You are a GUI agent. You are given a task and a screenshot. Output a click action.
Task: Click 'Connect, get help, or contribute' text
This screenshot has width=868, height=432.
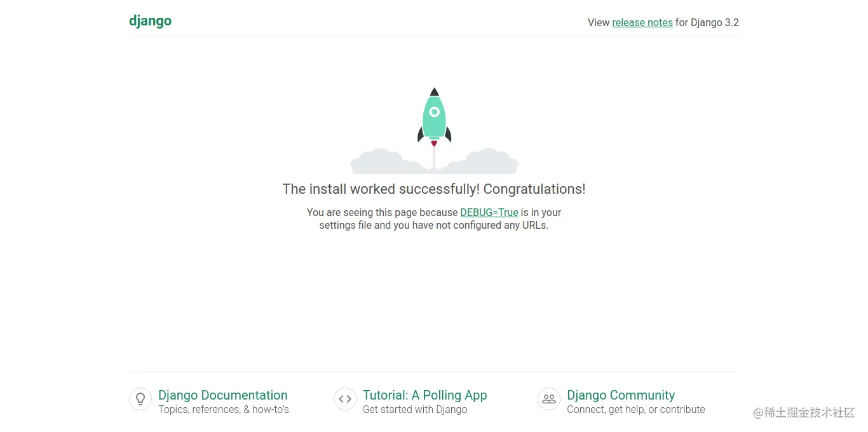(x=636, y=410)
